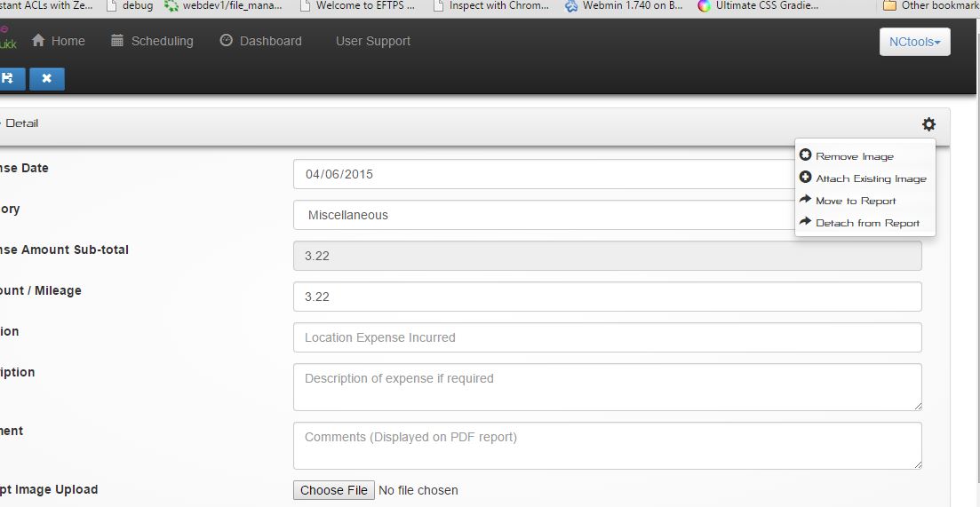Image resolution: width=980 pixels, height=507 pixels.
Task: Click the blue X cancel button
Action: (x=46, y=78)
